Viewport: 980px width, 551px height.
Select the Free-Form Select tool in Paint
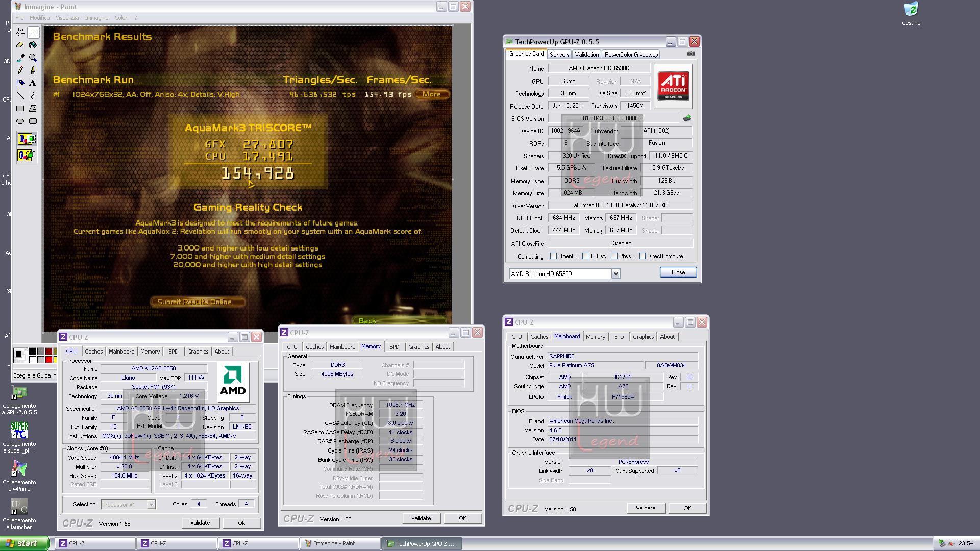coord(20,32)
